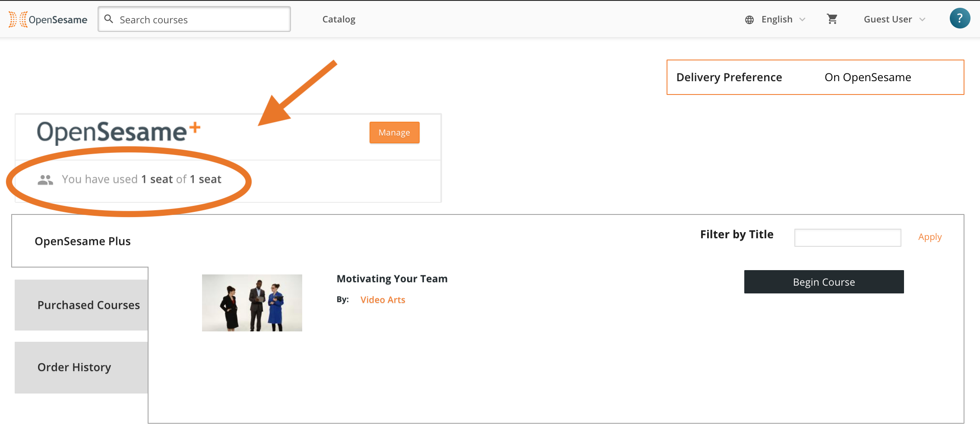Open the shopping cart

click(x=832, y=19)
